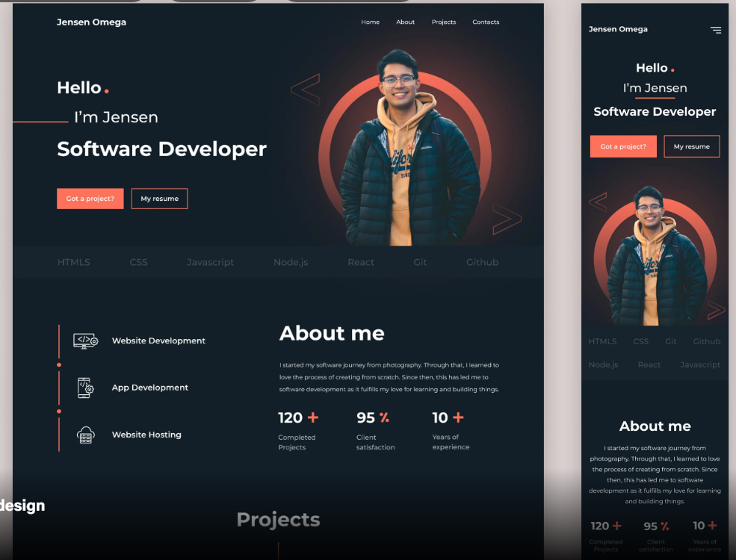Viewport: 736px width, 560px height.
Task: Click the 'Got a project?' button
Action: [90, 199]
